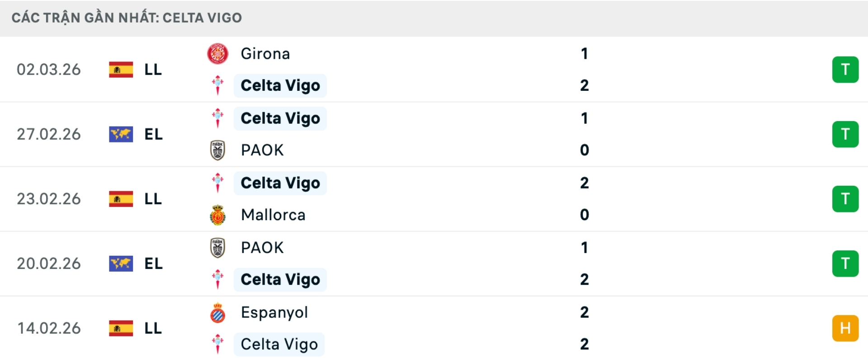This screenshot has height=358, width=868.
Task: Click the Spain flag icon next to LL on 02.03.26
Action: tap(120, 70)
